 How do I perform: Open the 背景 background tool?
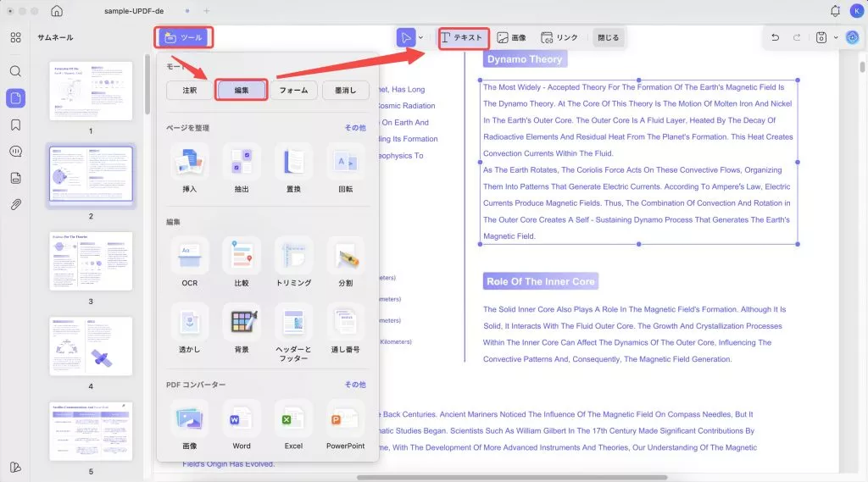point(242,322)
